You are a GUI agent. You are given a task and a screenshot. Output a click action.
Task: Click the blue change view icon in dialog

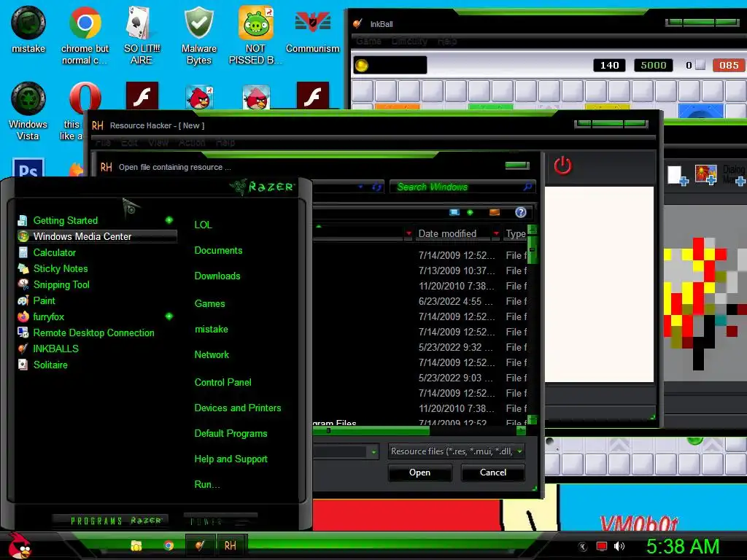[454, 212]
